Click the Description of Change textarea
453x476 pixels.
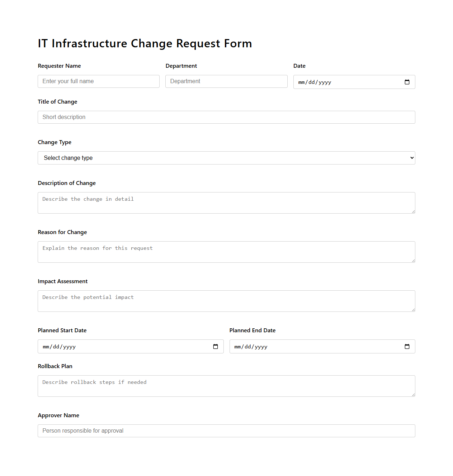[226, 203]
